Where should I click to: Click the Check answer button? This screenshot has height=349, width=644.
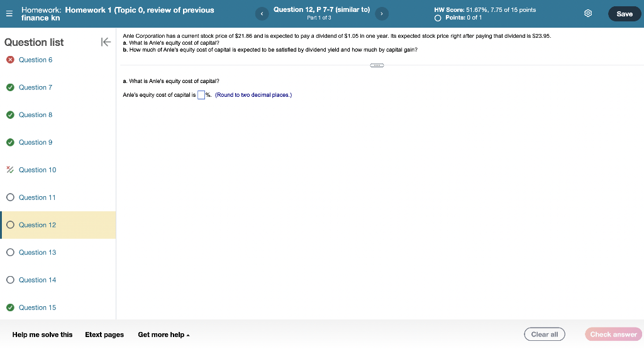point(613,334)
